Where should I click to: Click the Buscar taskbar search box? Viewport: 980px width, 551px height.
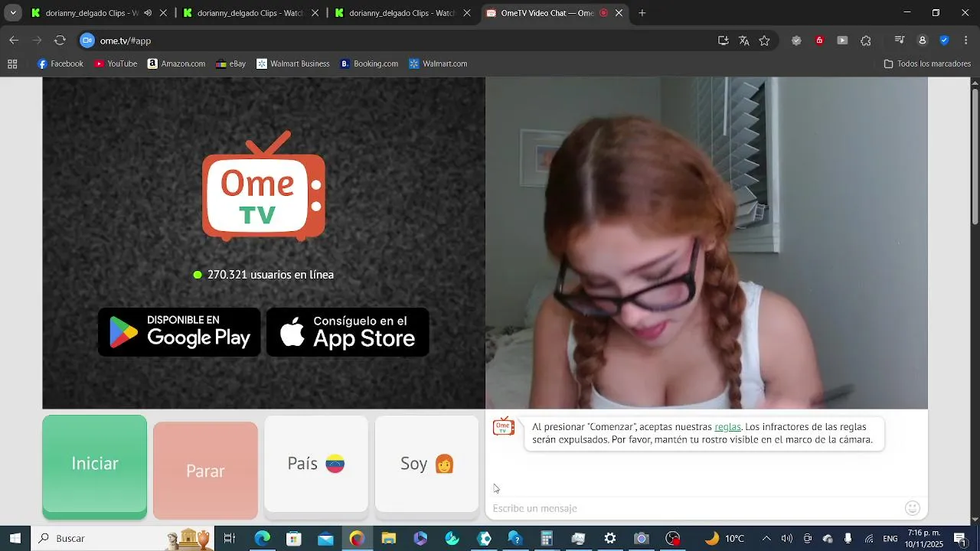(x=122, y=538)
